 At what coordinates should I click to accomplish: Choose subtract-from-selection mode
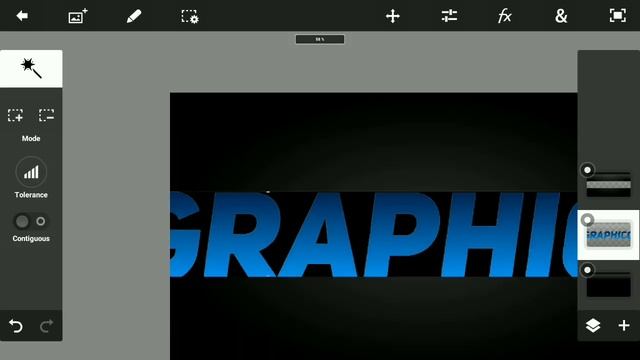(x=47, y=115)
